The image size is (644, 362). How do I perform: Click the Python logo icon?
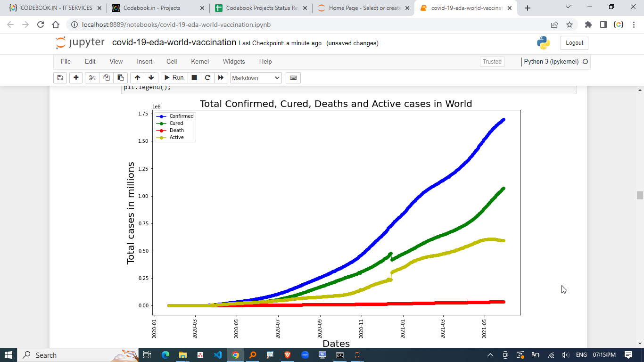tap(543, 43)
